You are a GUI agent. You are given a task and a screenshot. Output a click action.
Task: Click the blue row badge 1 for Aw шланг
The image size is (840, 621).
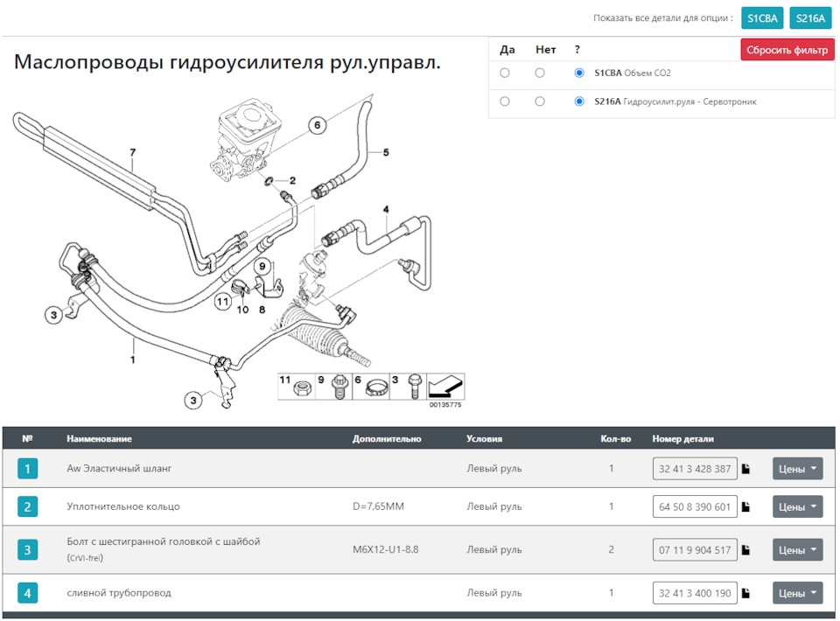click(27, 468)
